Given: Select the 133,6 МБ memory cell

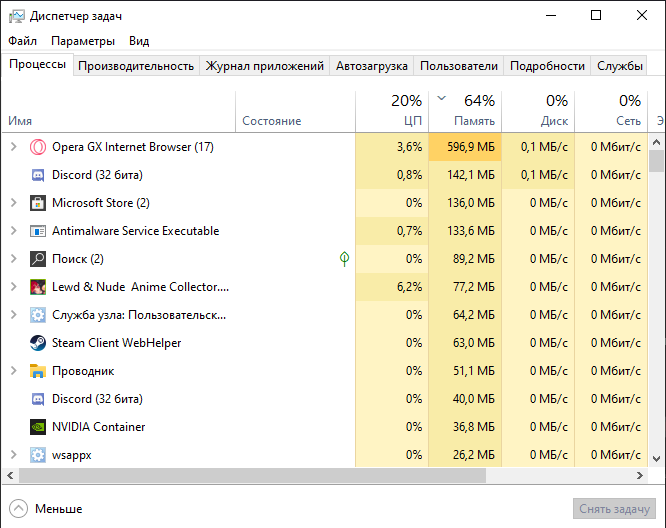Looking at the screenshot, I should click(465, 231).
